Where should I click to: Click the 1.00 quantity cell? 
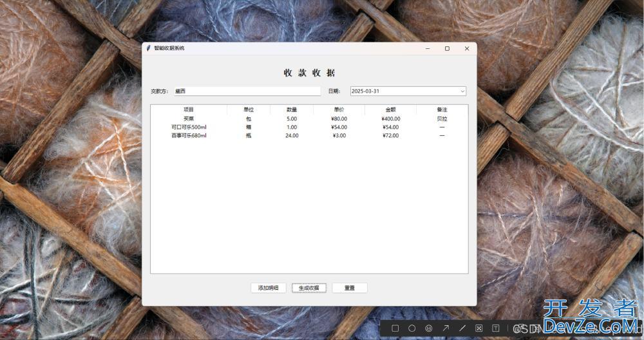click(292, 127)
